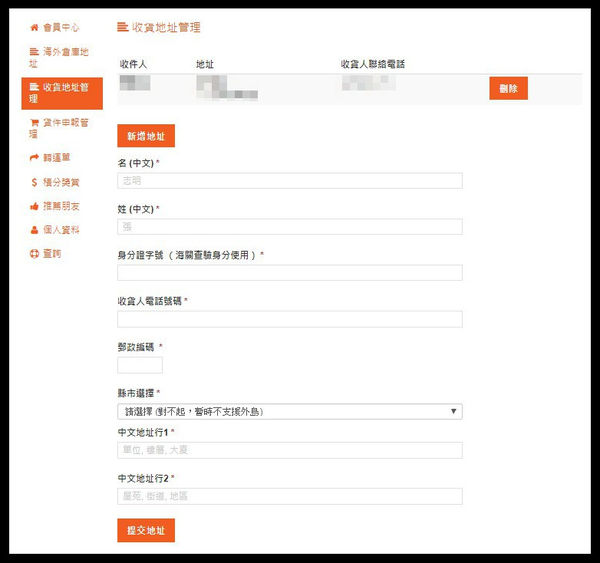Click the list icon beside 海外倉庫地址
600x563 pixels.
[x=34, y=51]
